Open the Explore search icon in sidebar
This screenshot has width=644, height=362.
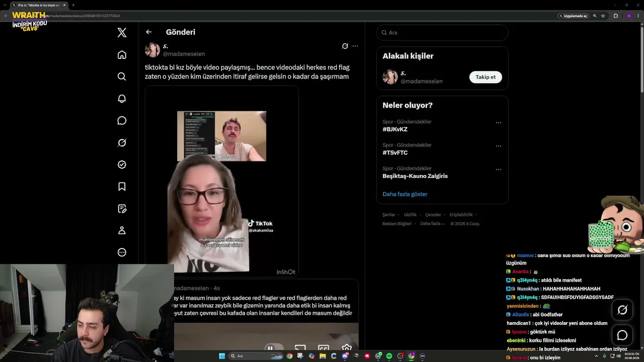pos(122,76)
